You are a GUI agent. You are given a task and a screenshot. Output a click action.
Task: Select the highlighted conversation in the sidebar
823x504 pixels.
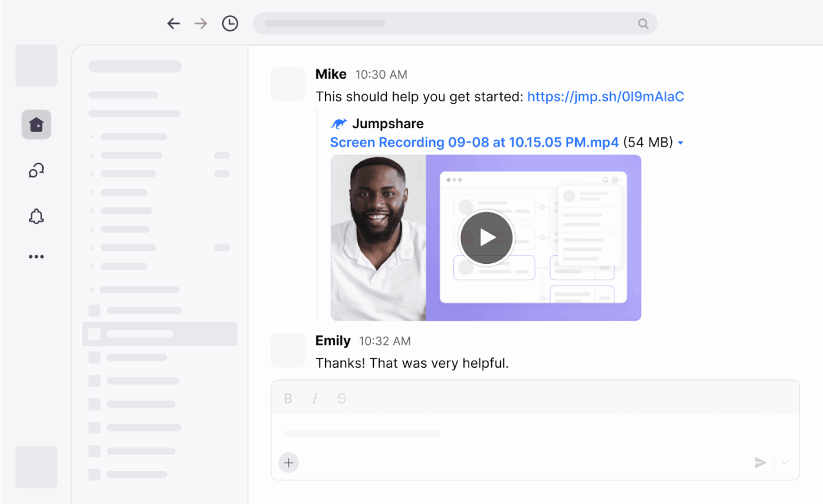coord(160,334)
